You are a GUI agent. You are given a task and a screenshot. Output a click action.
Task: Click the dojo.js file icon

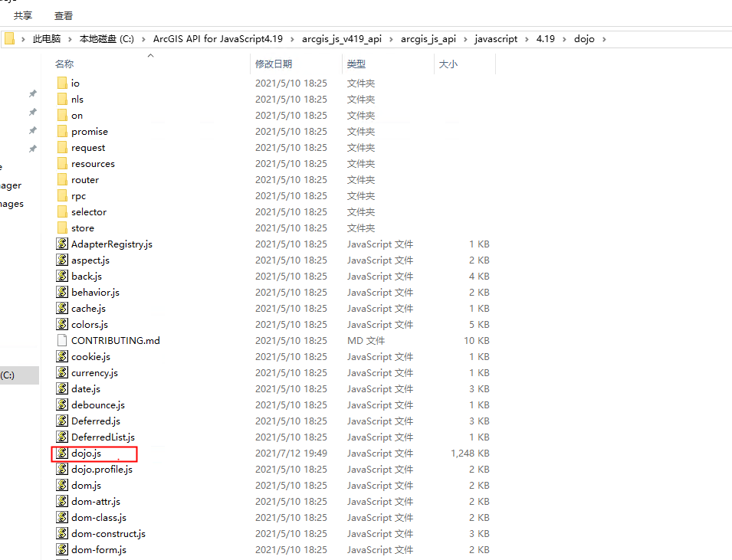[x=62, y=454]
